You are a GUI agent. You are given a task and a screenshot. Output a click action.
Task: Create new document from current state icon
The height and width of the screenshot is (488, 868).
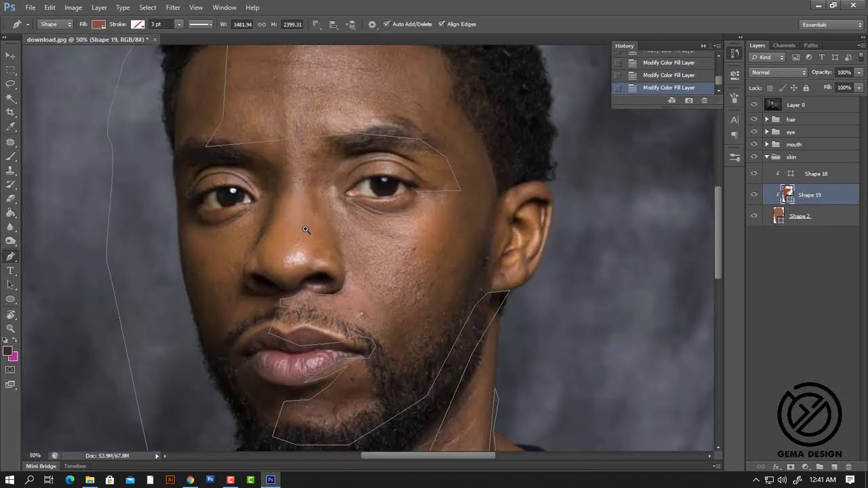coord(671,100)
